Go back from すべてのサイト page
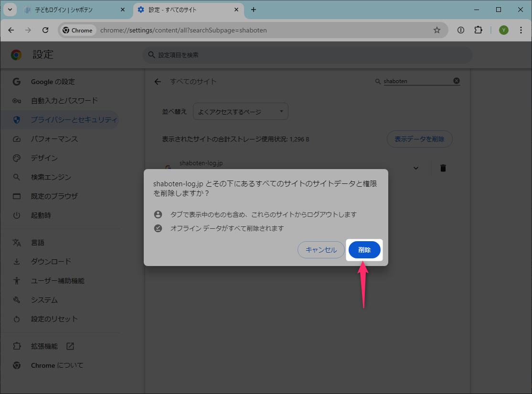This screenshot has width=532, height=394. tap(158, 82)
